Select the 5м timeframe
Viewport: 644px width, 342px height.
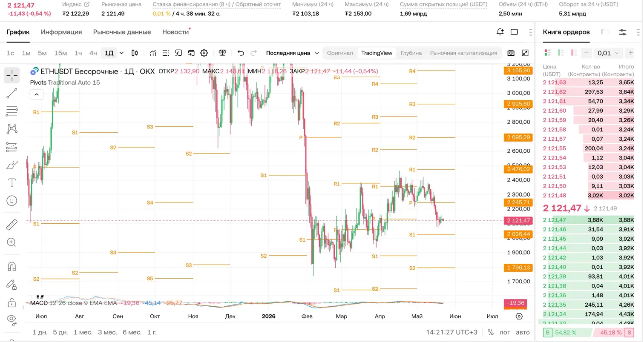click(x=42, y=53)
